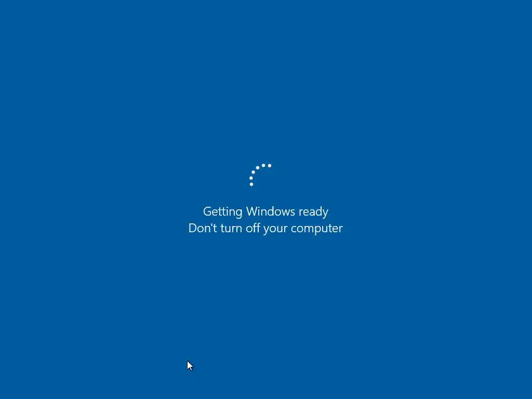The image size is (532, 399).
Task: Click the word "turn"
Action: click(x=231, y=229)
